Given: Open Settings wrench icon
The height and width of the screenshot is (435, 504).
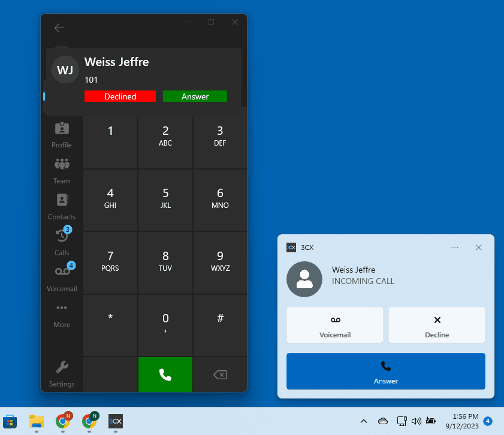Looking at the screenshot, I should coord(62,373).
